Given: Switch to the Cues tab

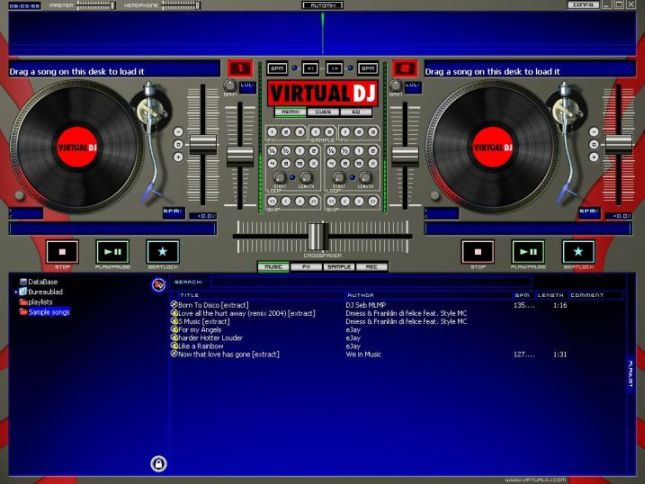Looking at the screenshot, I should [x=323, y=112].
